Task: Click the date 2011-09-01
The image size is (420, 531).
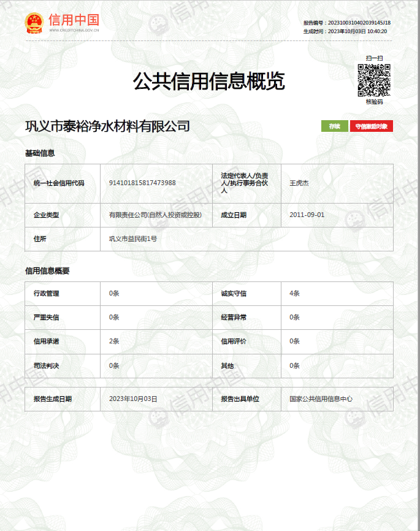Action: point(307,215)
